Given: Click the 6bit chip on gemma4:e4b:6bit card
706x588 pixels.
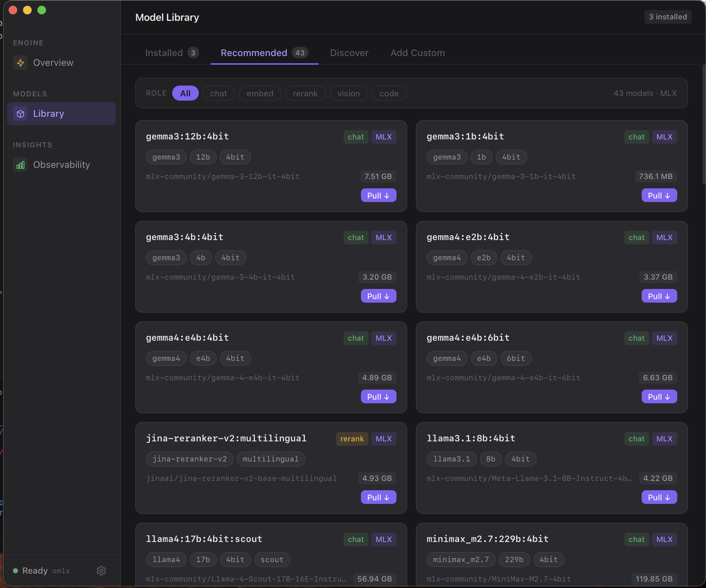Looking at the screenshot, I should 516,358.
